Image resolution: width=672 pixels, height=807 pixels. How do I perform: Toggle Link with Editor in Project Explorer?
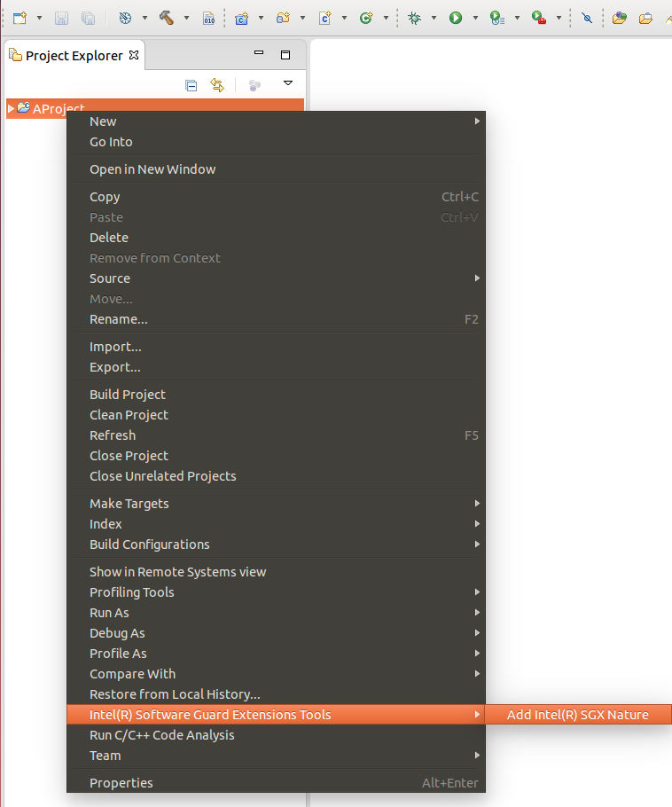tap(216, 85)
